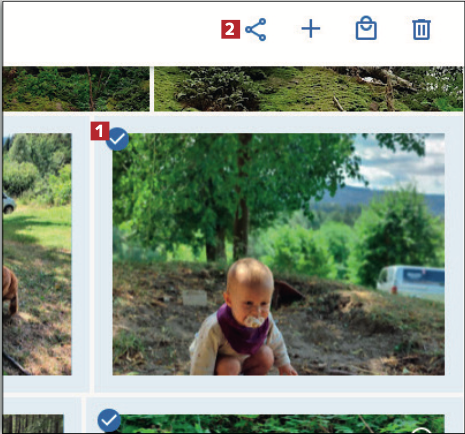Open the shopping bag icon

pyautogui.click(x=366, y=28)
